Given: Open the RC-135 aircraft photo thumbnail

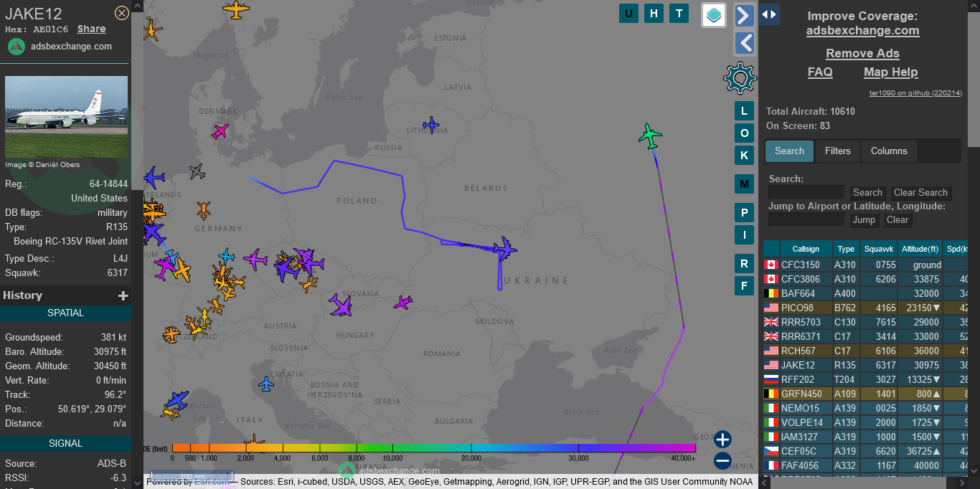Looking at the screenshot, I should click(x=67, y=117).
